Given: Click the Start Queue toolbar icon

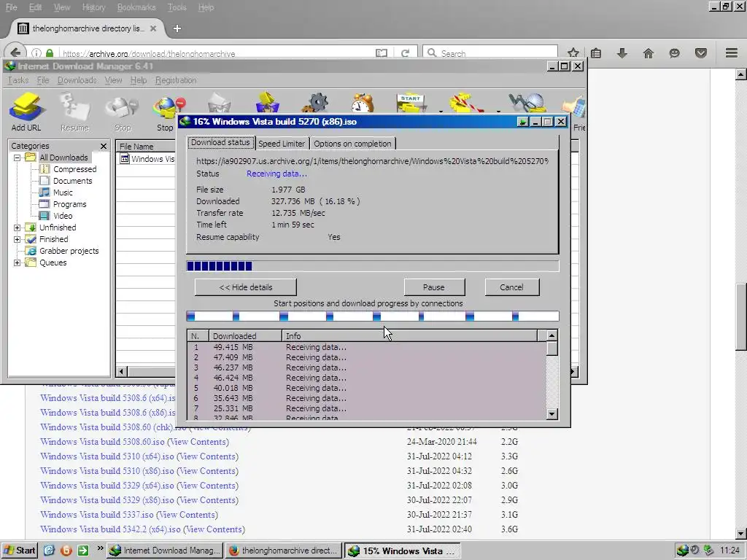Looking at the screenshot, I should click(411, 102).
